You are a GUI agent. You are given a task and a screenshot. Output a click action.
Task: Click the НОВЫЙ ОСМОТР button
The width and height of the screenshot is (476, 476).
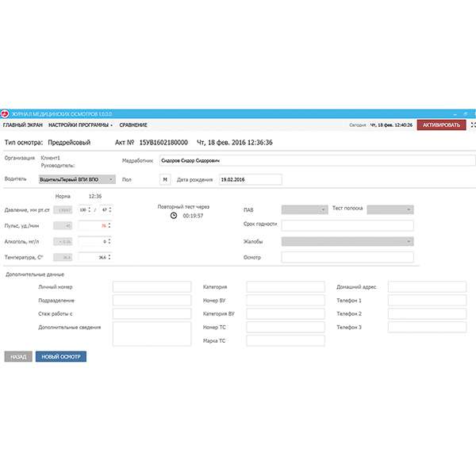tap(60, 357)
